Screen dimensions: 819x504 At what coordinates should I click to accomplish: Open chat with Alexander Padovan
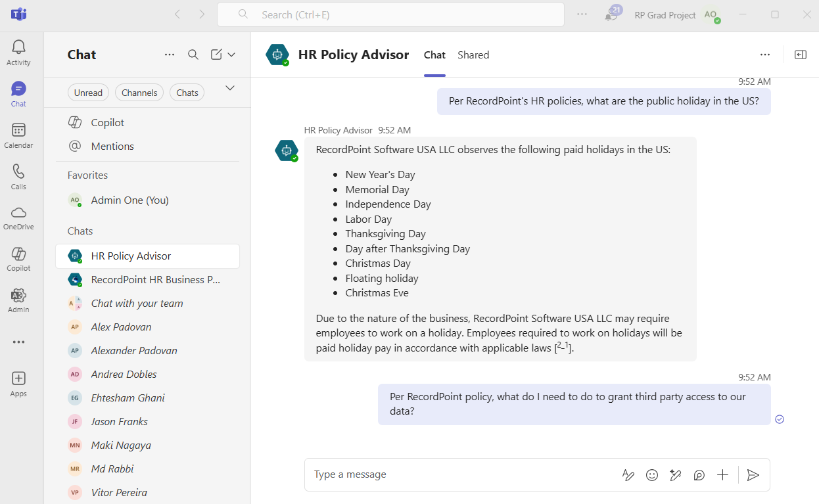coord(148,351)
